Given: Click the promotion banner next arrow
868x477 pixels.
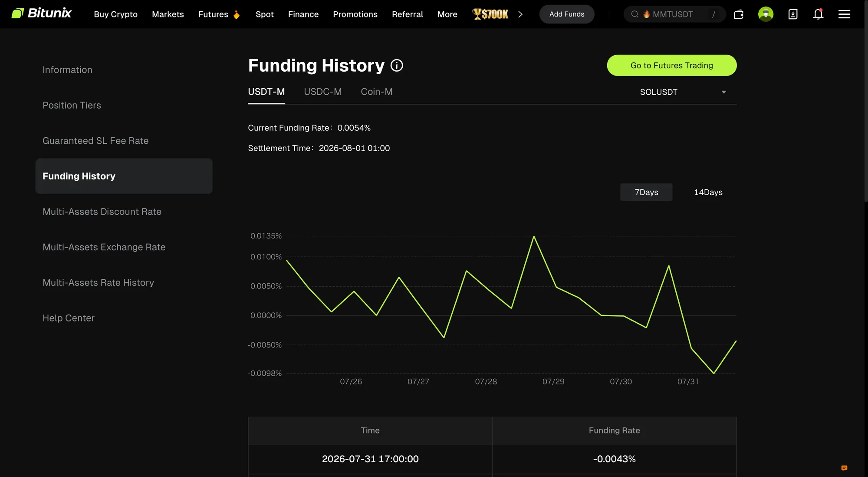Looking at the screenshot, I should pos(520,14).
